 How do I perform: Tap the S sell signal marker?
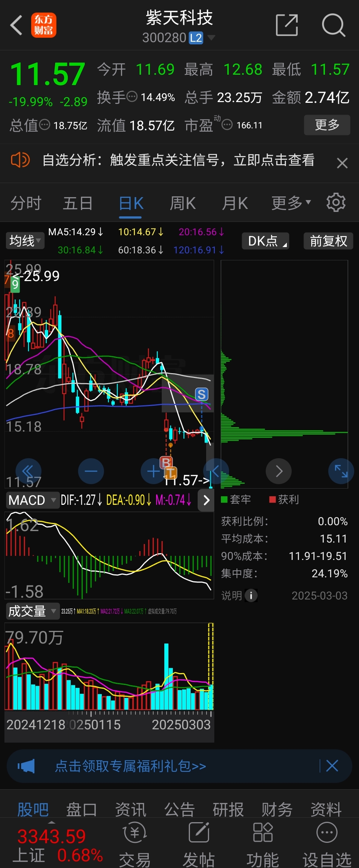tap(202, 394)
